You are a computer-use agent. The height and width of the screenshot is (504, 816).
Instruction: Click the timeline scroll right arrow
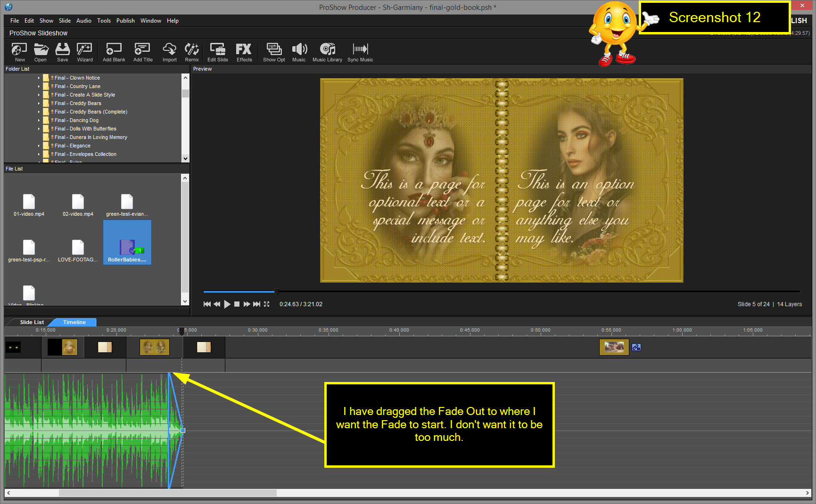[x=808, y=493]
